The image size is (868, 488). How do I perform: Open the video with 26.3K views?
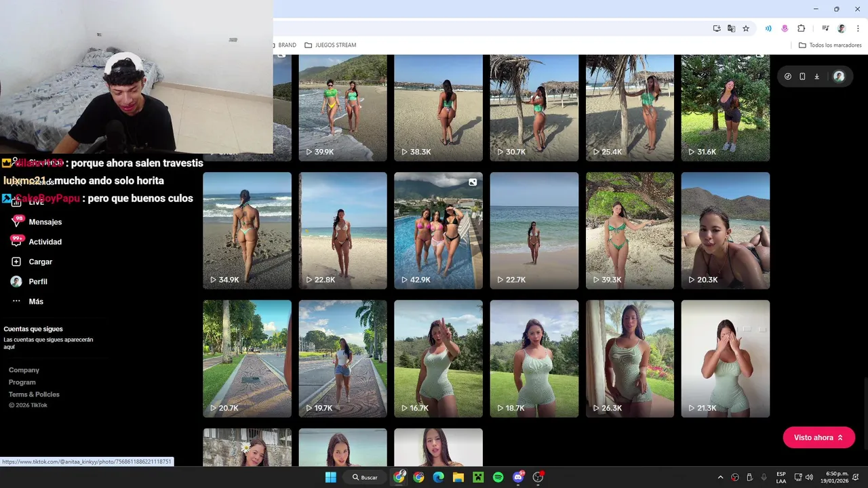(630, 359)
